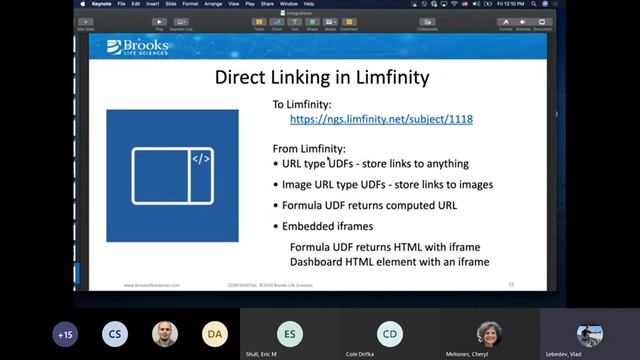Open the Share menu
The height and width of the screenshot is (360, 640).
(267, 4)
